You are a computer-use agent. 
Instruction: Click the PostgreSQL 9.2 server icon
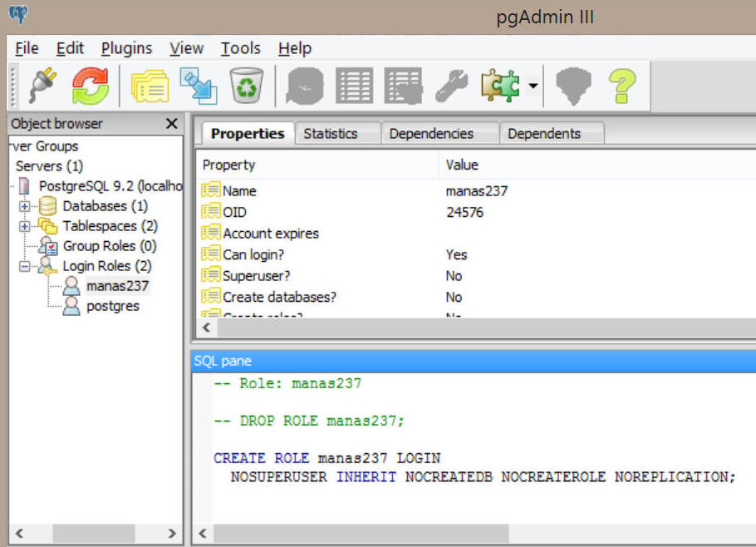click(24, 185)
